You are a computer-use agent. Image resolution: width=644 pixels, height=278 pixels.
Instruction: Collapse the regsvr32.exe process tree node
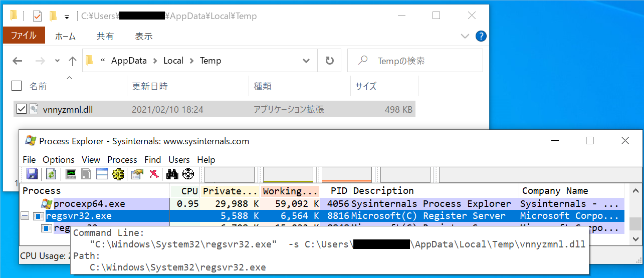(25, 216)
